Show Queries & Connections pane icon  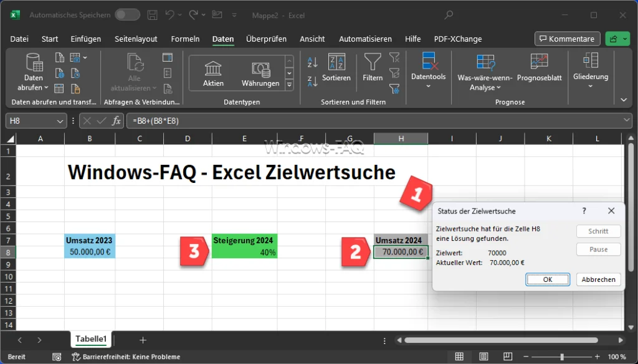[x=168, y=57]
